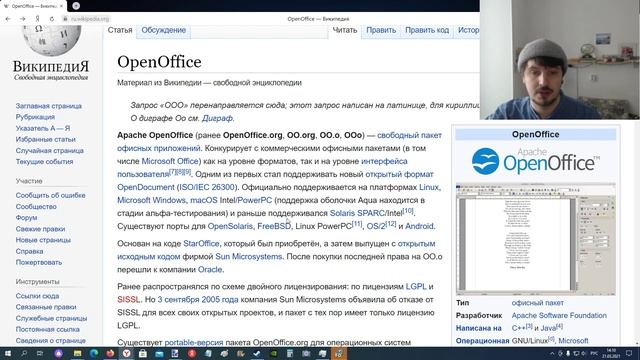
Task: Open Указатель А — Я link
Action: [43, 128]
